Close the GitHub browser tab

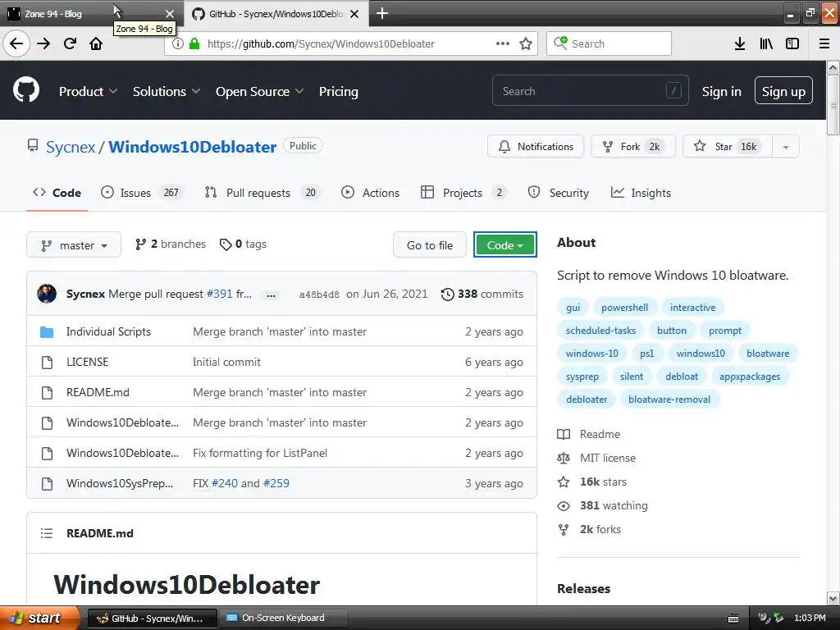(354, 14)
